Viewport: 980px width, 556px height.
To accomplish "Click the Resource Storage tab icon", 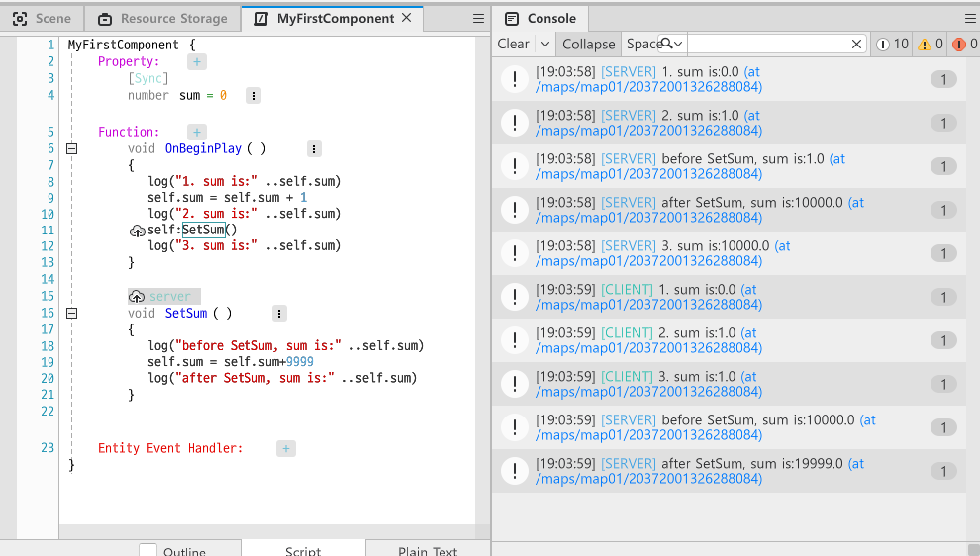I will (105, 19).
